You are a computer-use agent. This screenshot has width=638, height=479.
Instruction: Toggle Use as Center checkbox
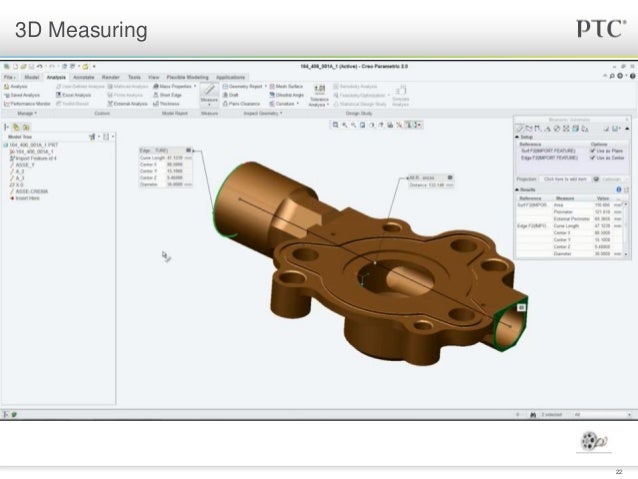[593, 157]
